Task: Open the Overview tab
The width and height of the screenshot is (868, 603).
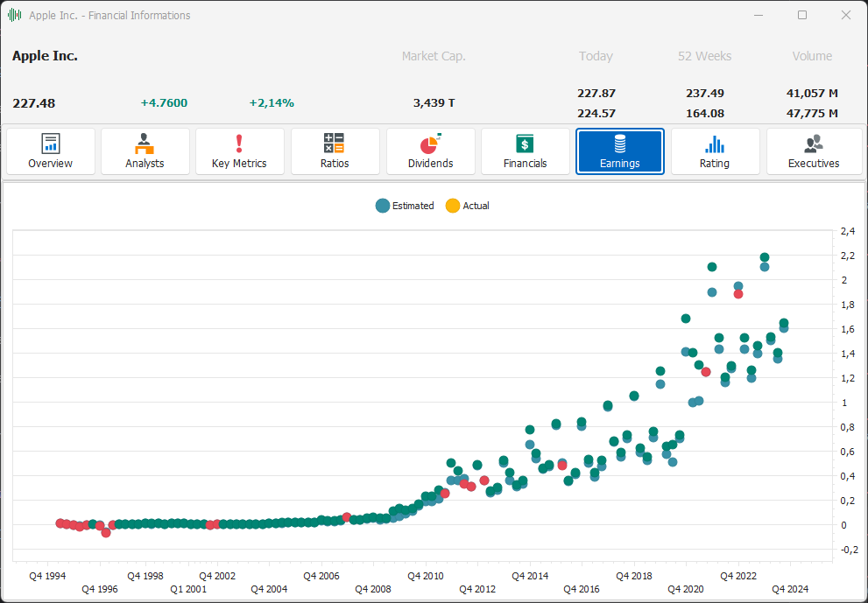Action: (51, 151)
